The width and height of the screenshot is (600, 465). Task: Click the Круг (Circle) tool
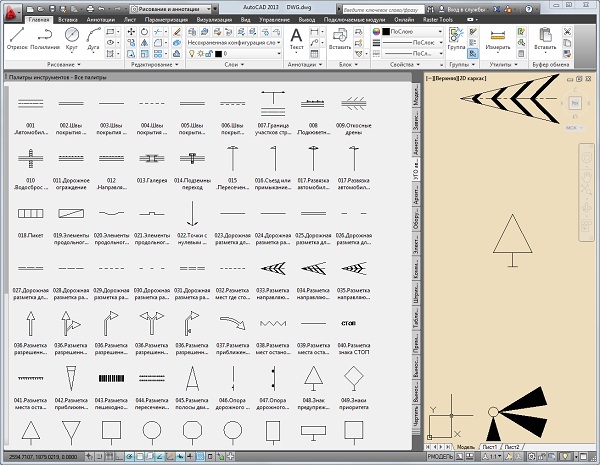73,37
